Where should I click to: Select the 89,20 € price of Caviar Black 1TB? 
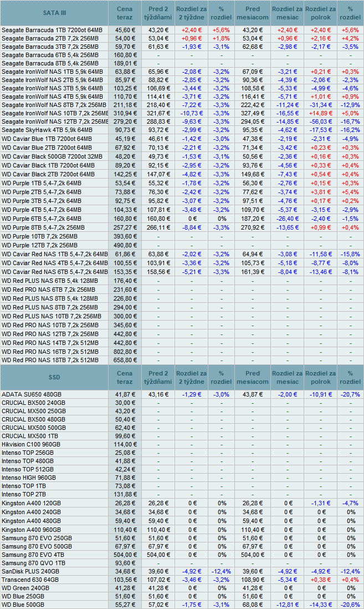126,165
